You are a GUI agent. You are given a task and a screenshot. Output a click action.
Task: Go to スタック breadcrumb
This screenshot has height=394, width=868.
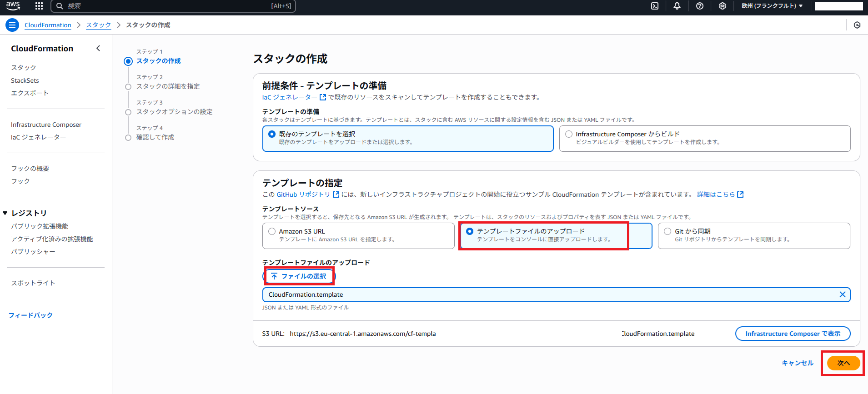click(x=99, y=25)
